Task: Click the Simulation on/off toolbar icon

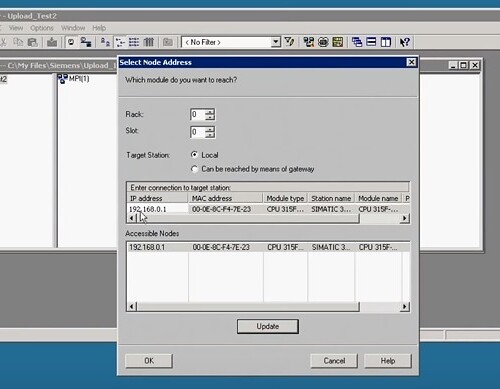Action: (323, 42)
